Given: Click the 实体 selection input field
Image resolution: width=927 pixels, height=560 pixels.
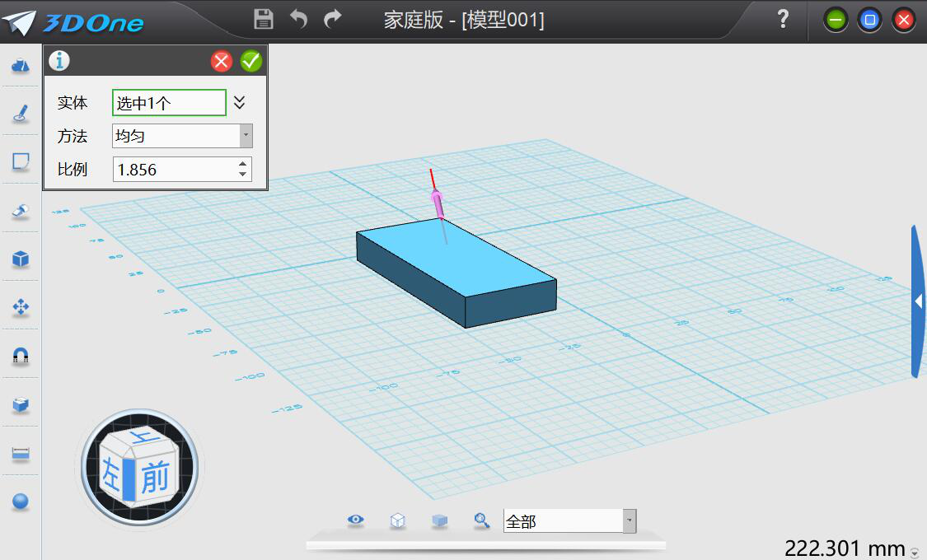Looking at the screenshot, I should [x=169, y=103].
